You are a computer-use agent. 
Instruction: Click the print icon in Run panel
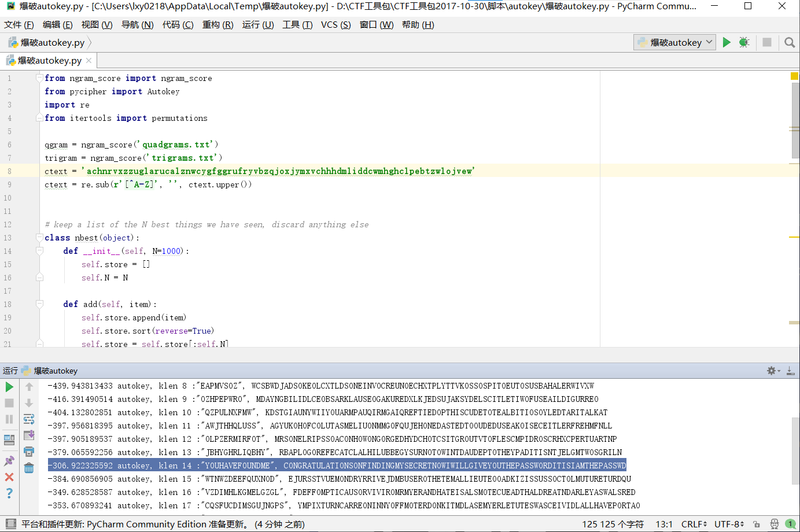coord(29,452)
